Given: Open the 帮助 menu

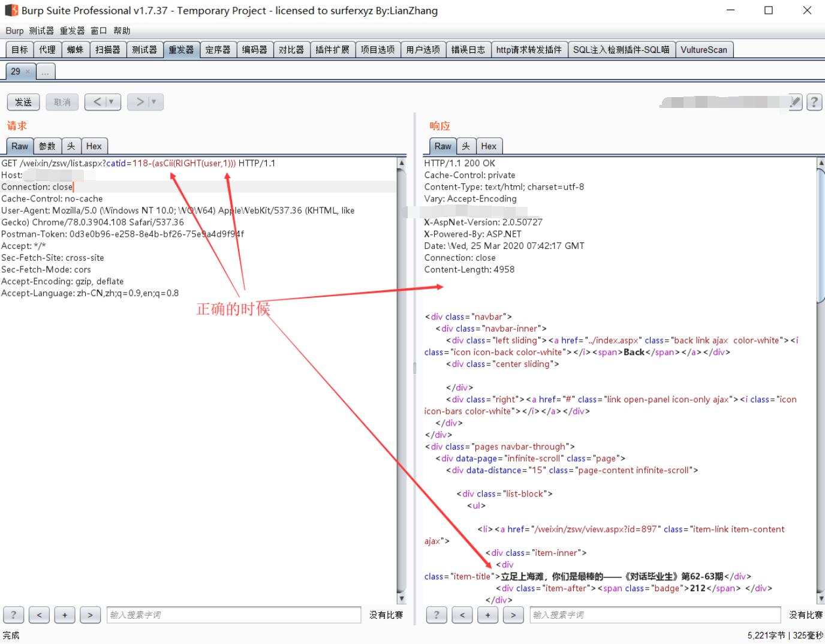Looking at the screenshot, I should point(122,31).
